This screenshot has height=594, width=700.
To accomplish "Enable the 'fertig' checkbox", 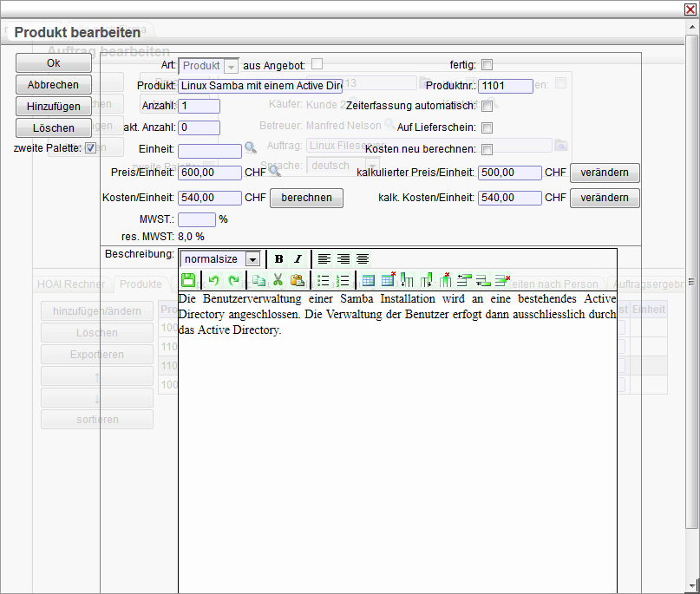I will click(x=487, y=65).
